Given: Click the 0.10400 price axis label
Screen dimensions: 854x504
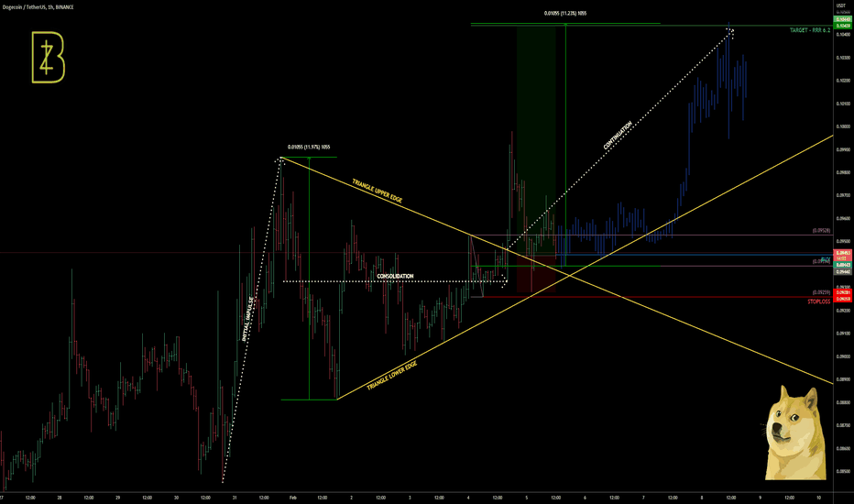Looking at the screenshot, I should (x=843, y=34).
